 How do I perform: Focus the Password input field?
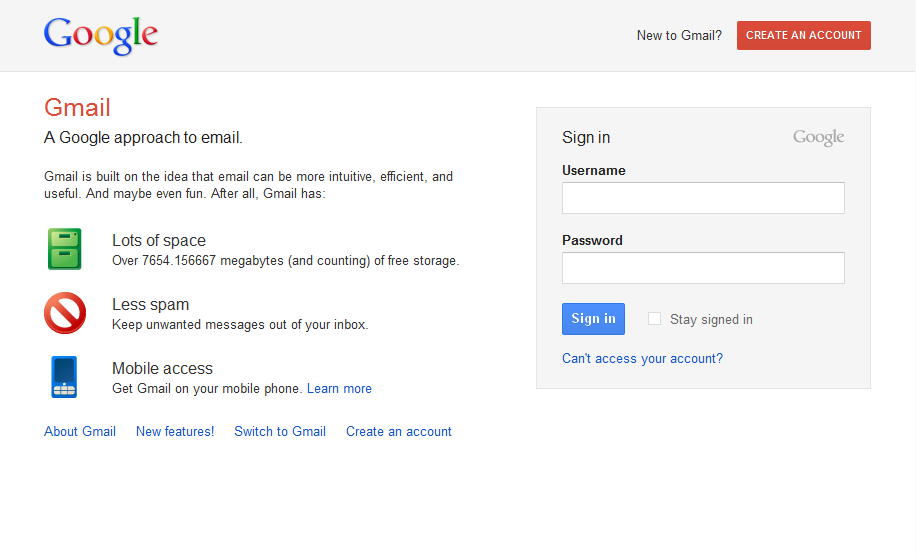pos(703,268)
